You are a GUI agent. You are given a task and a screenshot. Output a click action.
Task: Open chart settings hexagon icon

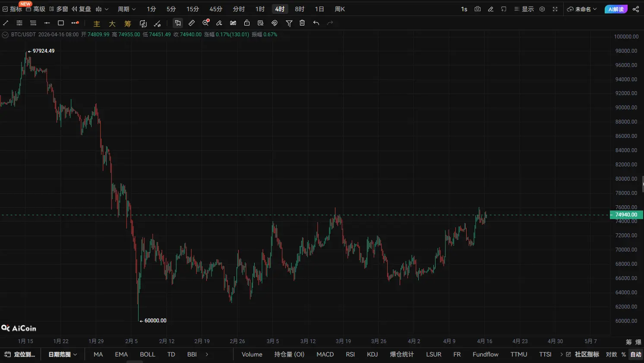click(542, 9)
